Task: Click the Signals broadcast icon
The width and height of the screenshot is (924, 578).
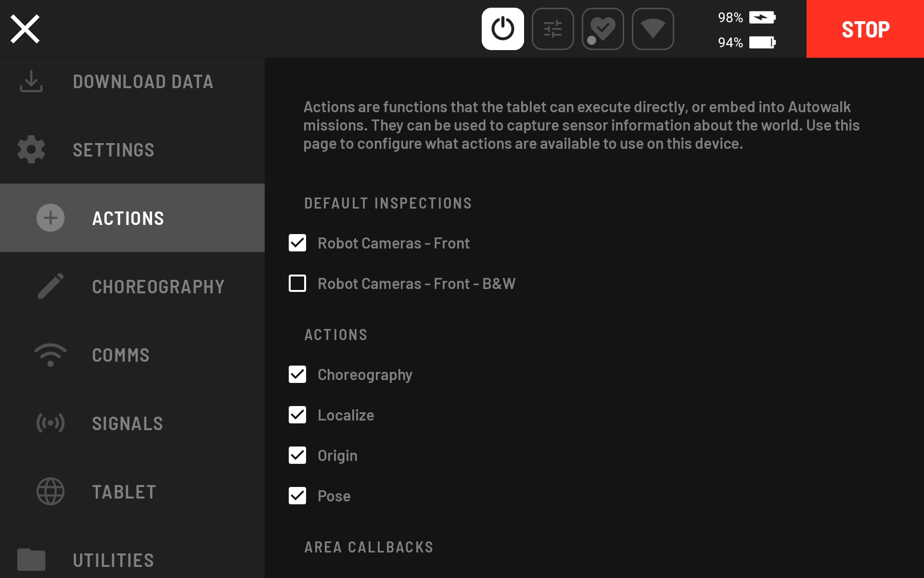Action: coord(51,423)
